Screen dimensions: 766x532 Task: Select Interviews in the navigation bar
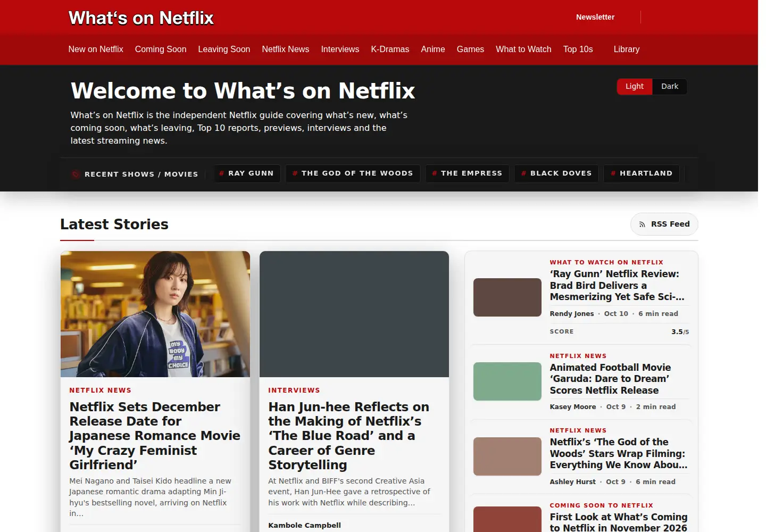(x=340, y=49)
